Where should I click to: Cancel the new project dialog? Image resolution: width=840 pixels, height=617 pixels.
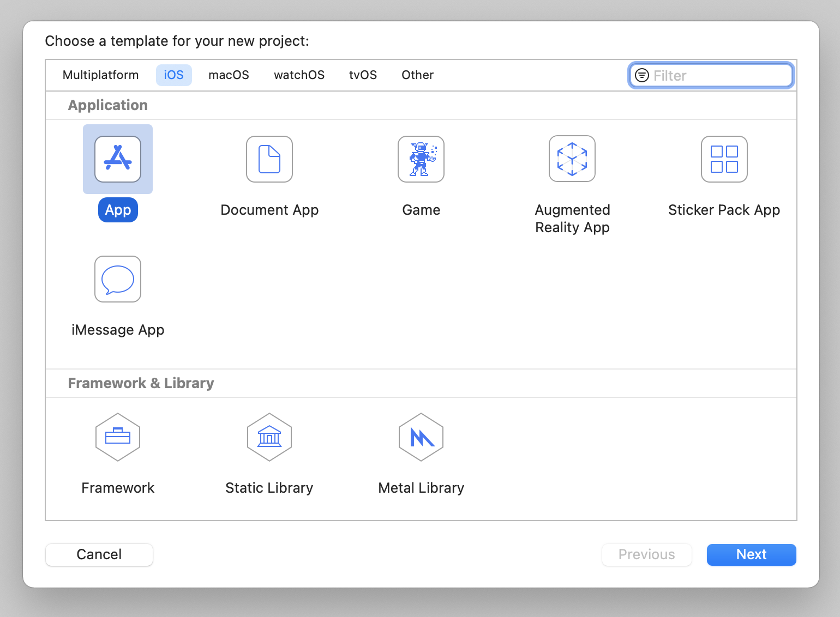coord(99,555)
